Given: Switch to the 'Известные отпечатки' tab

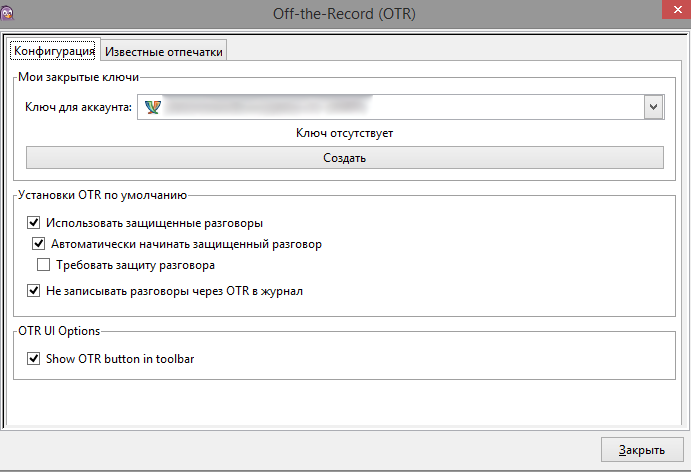Looking at the screenshot, I should tap(165, 51).
